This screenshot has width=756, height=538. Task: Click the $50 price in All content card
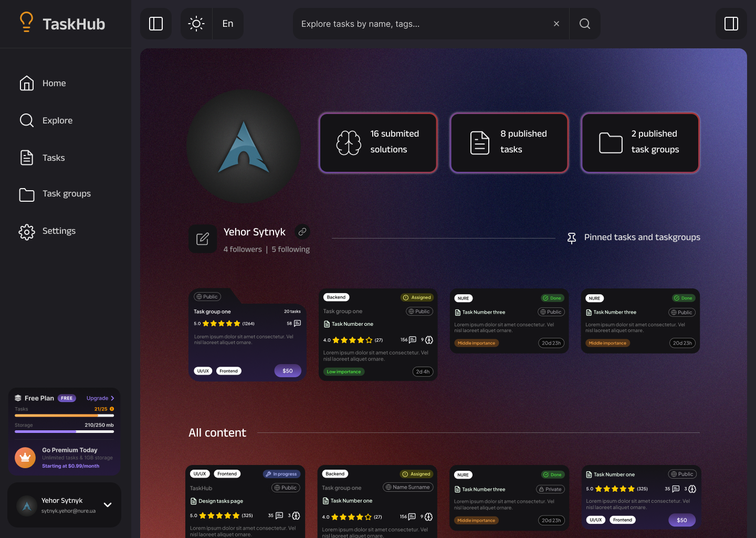[682, 520]
